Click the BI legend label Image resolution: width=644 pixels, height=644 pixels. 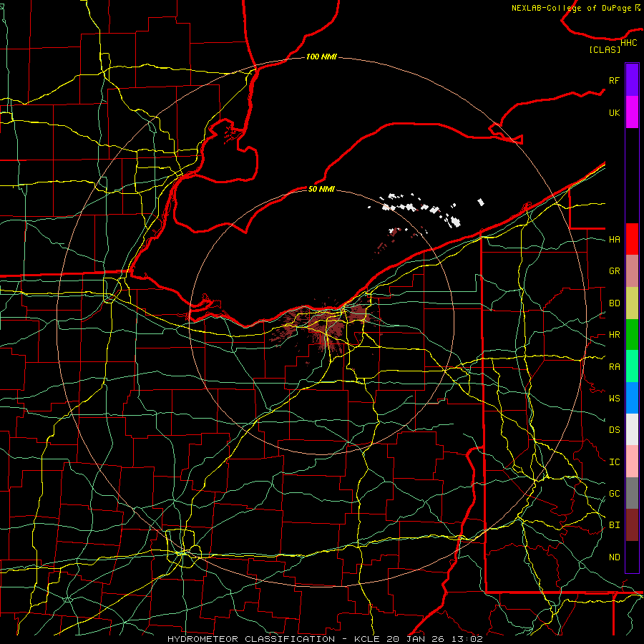614,525
